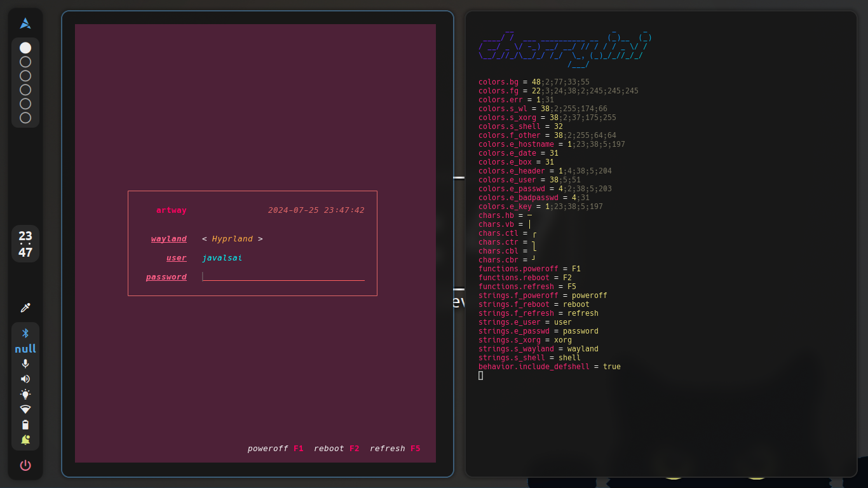The height and width of the screenshot is (488, 868).
Task: Focus the password input line
Action: 283,276
